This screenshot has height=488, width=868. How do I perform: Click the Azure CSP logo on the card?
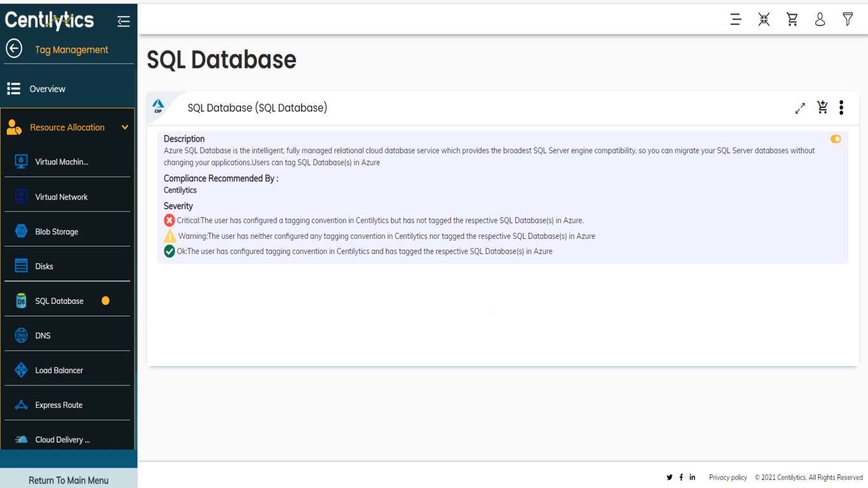click(x=158, y=106)
